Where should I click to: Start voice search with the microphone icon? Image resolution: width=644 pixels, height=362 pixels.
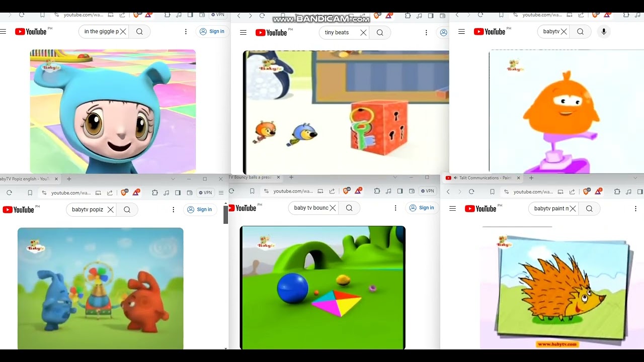(x=604, y=32)
